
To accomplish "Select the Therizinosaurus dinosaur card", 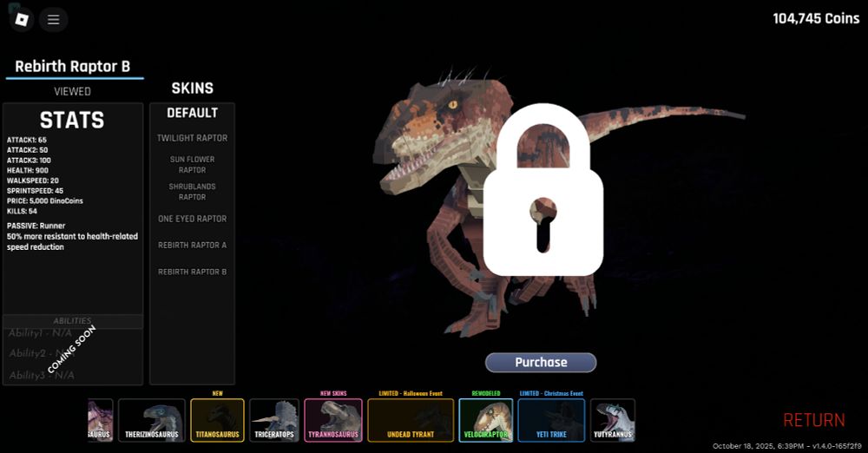I will [152, 420].
